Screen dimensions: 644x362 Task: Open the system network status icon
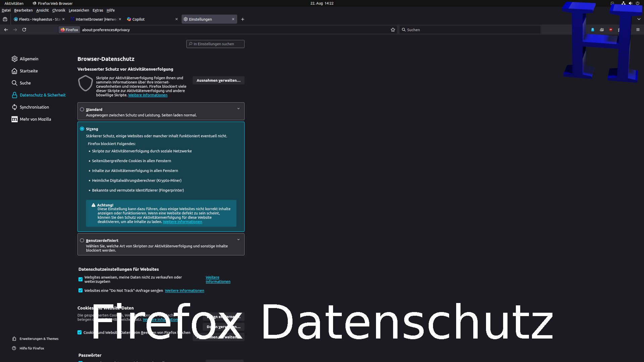coord(623,3)
